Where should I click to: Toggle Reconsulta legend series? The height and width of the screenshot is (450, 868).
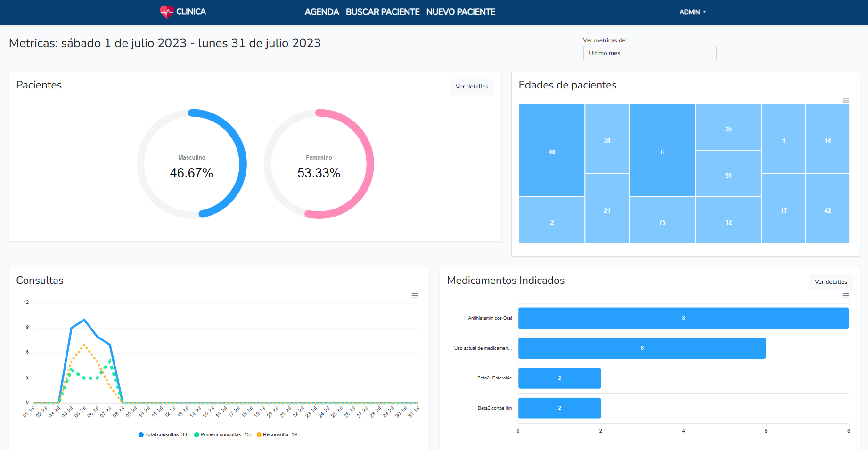click(278, 434)
